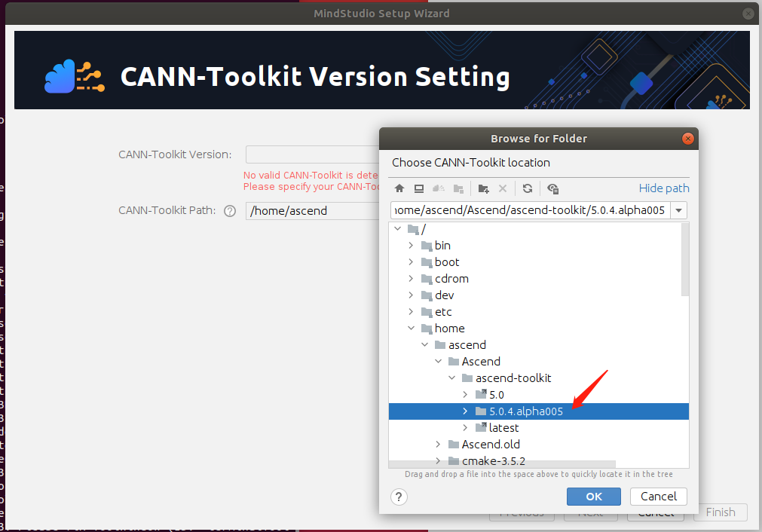Select the cdrom folder row
Screen dimensions: 762x532
(x=538, y=278)
